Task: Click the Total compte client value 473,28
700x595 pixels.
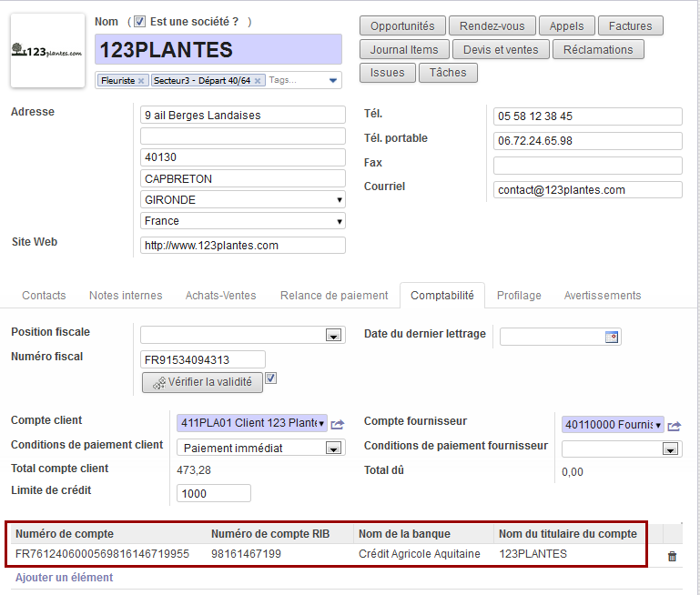Action: tap(194, 470)
